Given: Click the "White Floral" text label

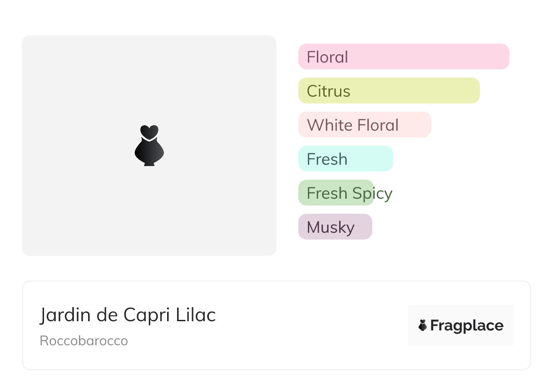Looking at the screenshot, I should (353, 125).
